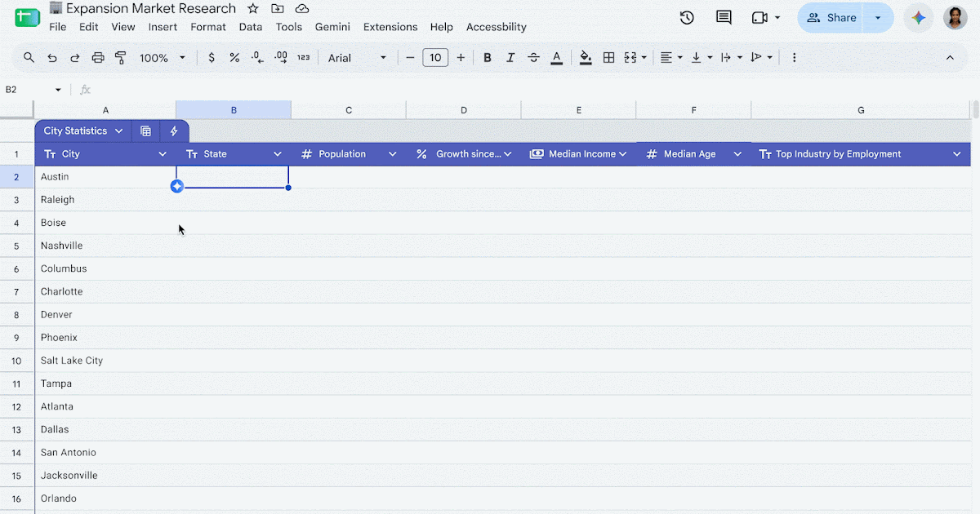Format as percent

tap(234, 58)
